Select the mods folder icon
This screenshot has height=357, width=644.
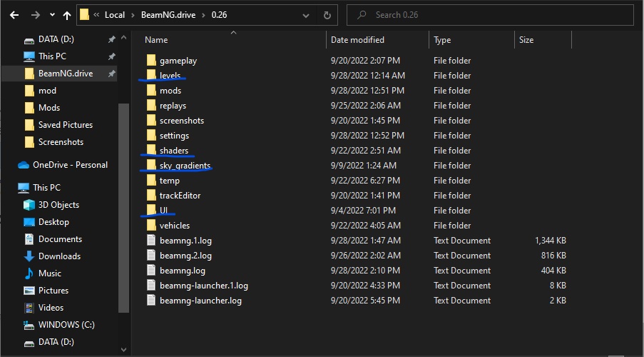click(x=151, y=91)
